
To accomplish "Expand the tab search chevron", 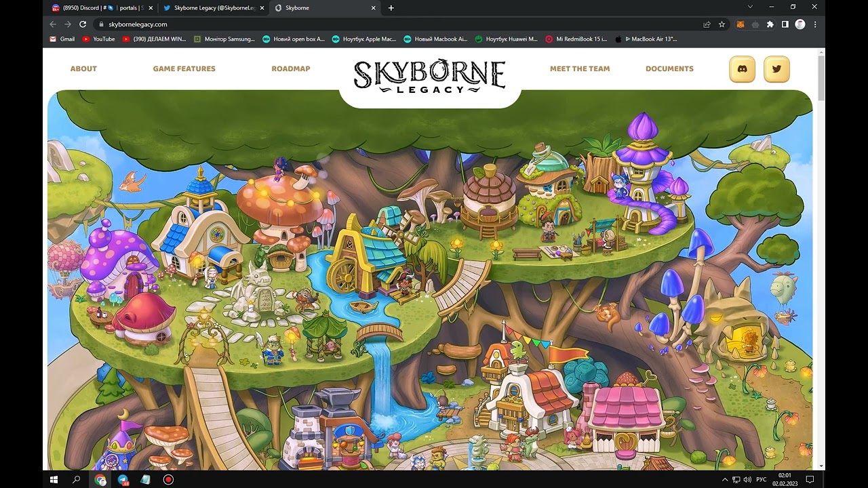I will [x=749, y=7].
